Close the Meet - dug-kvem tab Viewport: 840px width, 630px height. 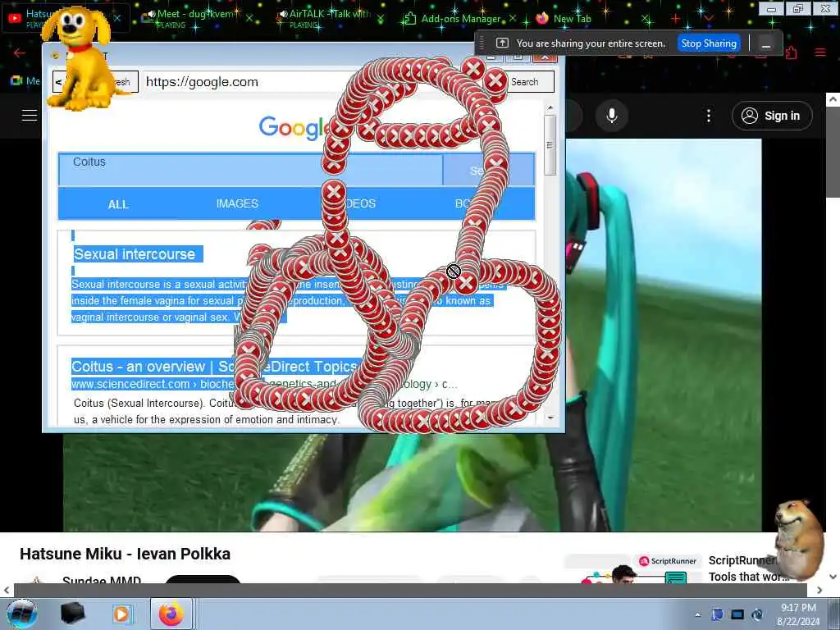[x=249, y=18]
